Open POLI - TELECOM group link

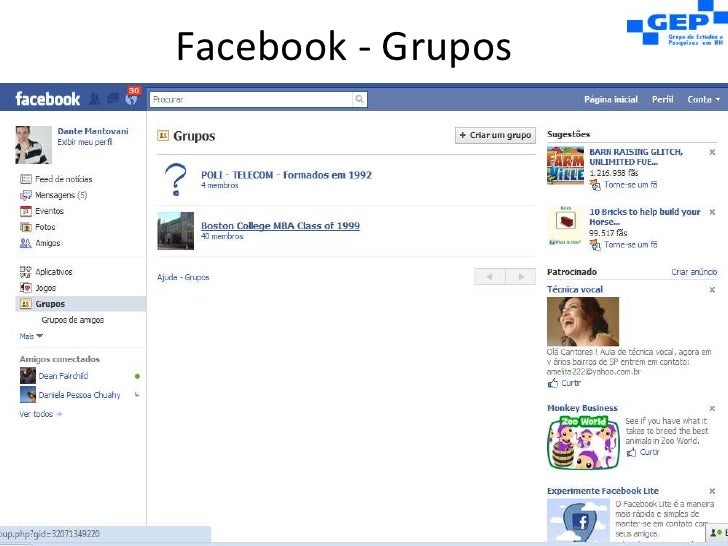click(x=286, y=175)
